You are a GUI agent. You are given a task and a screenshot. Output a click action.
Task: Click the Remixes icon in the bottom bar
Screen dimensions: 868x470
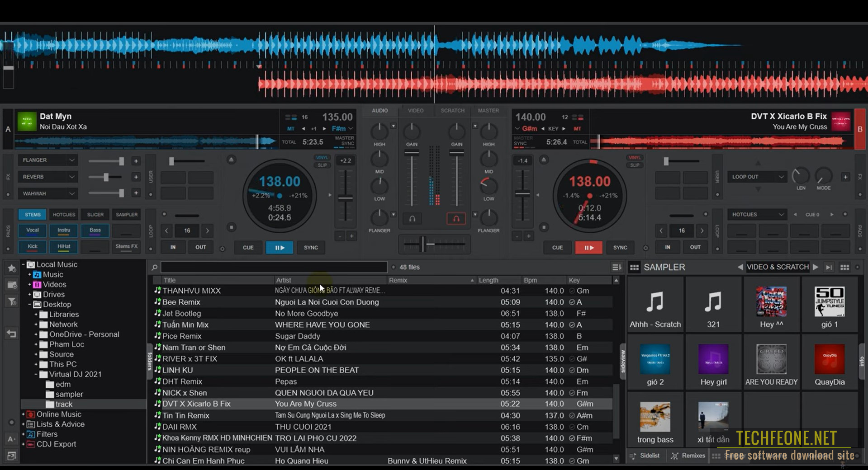click(x=688, y=456)
